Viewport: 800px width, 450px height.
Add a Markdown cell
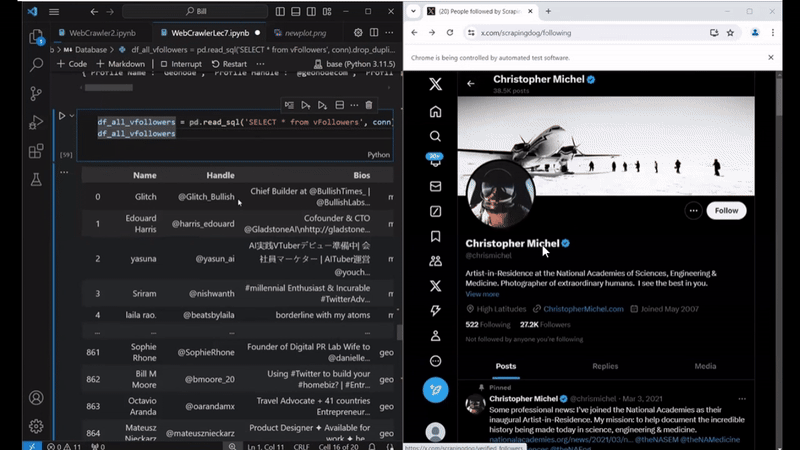120,64
